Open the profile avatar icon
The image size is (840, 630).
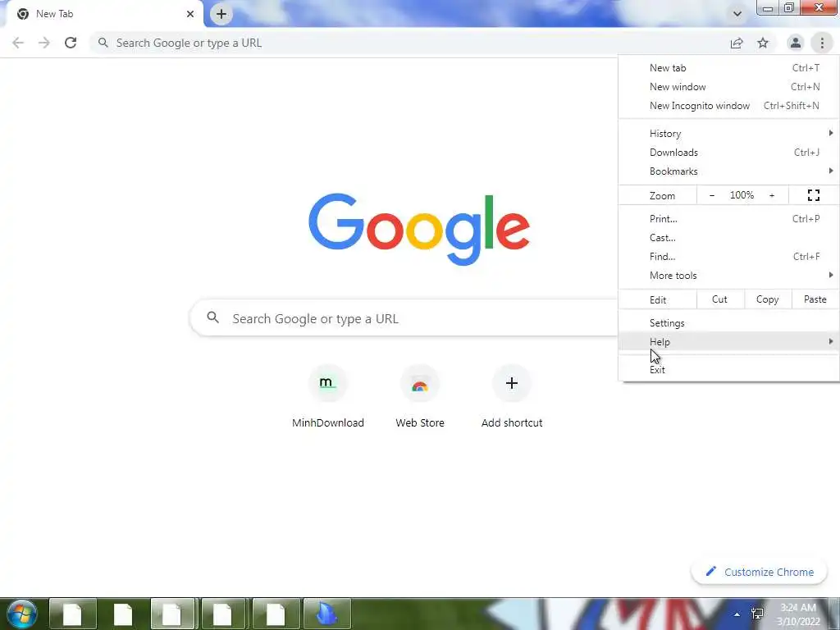click(796, 43)
